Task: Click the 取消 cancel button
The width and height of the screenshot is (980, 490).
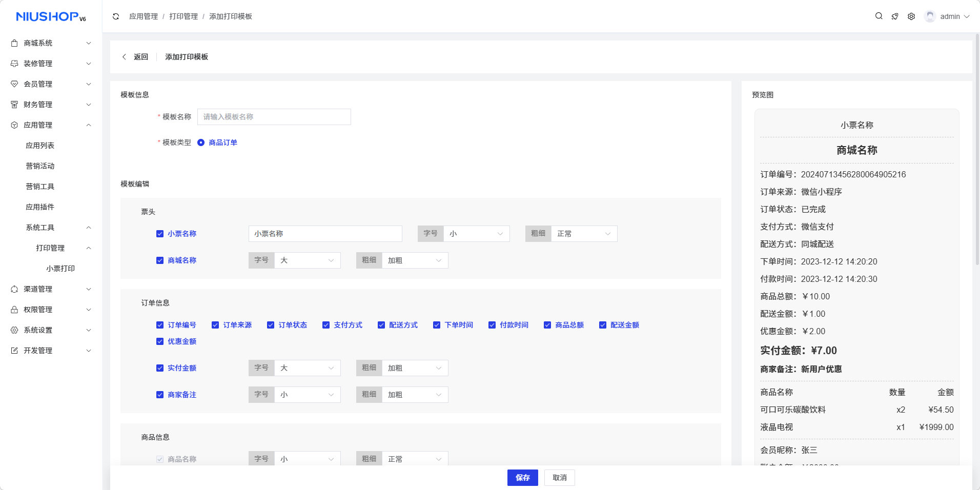Action: point(559,478)
